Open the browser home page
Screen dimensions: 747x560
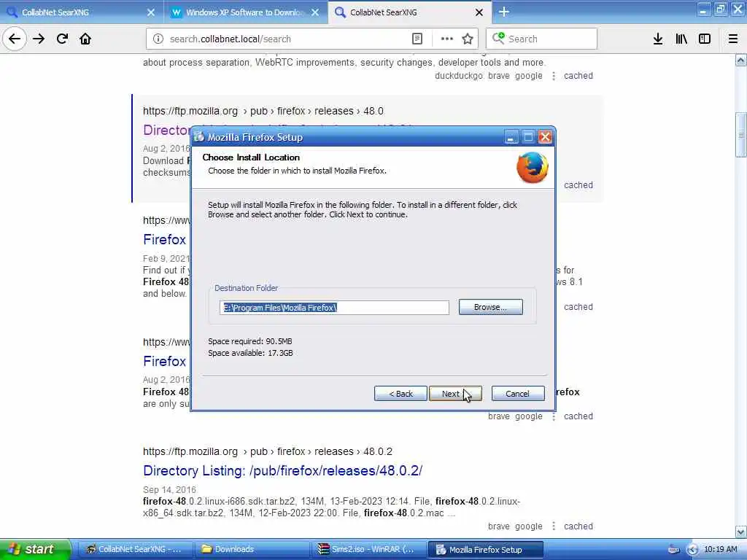coord(85,39)
